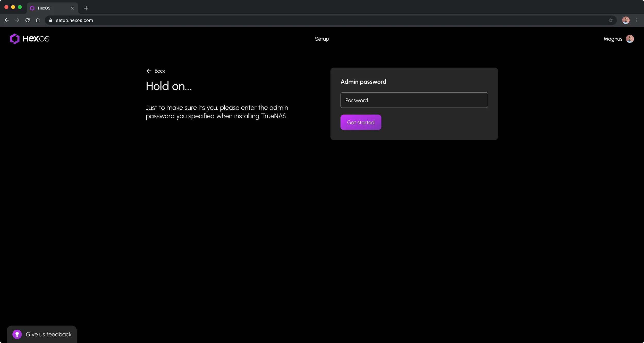Click the browser back arrow
Screen dimensions: 644x343
pyautogui.click(x=7, y=20)
